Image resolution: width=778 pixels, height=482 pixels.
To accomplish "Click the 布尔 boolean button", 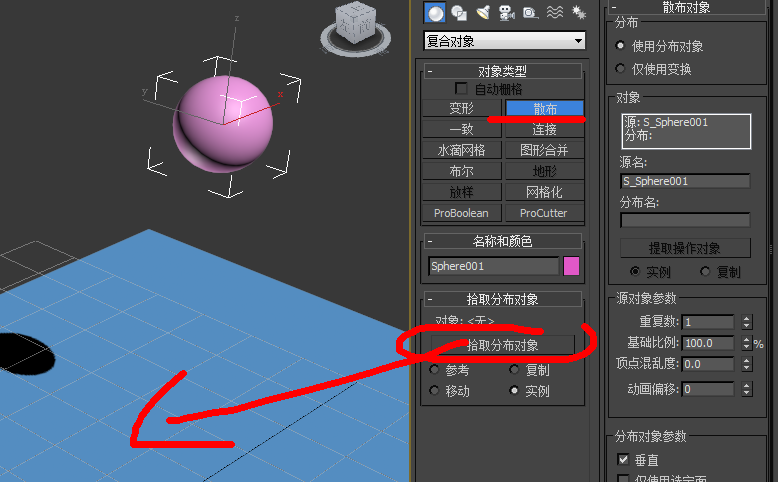I will [461, 171].
